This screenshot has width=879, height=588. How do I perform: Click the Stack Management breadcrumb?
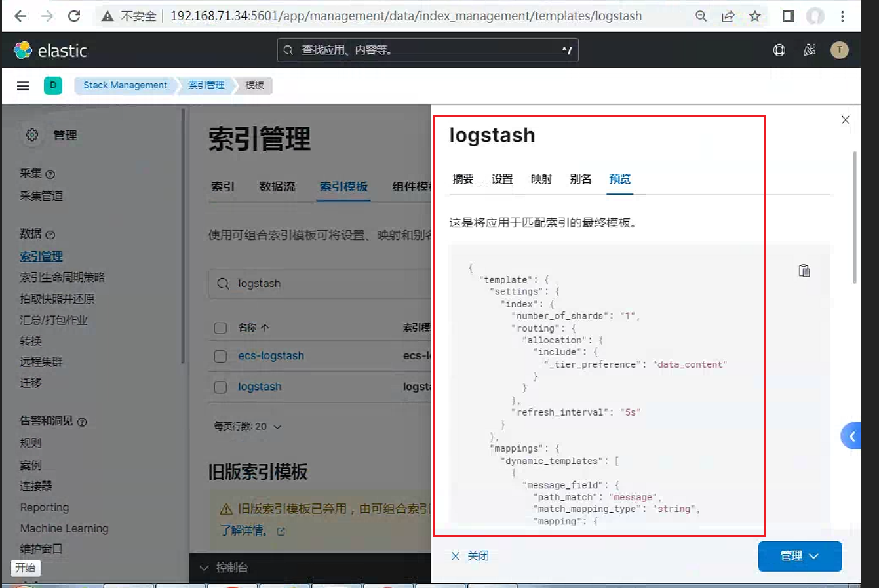click(125, 85)
